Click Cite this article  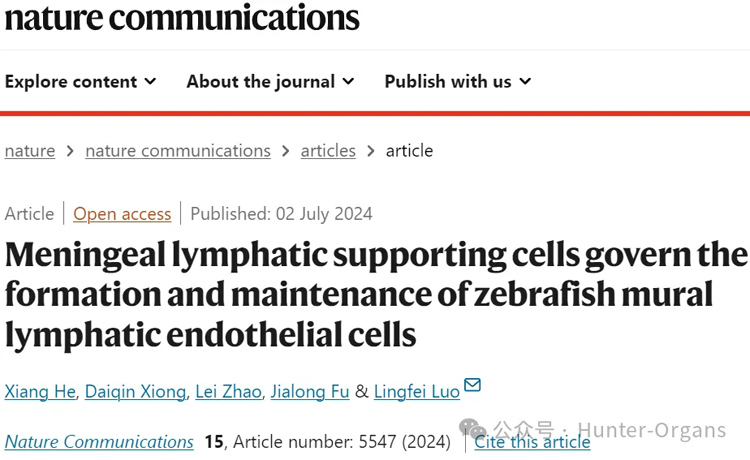(533, 442)
